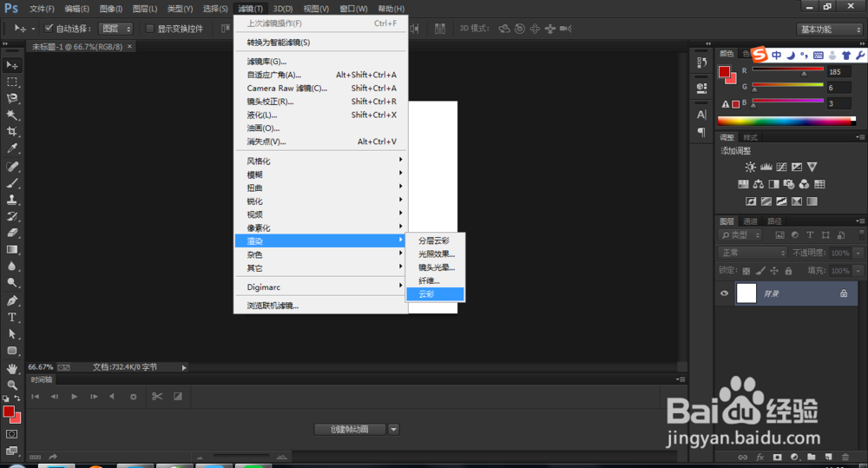Select the Path Selection tool
Screen dimensions: 868x468
point(11,334)
